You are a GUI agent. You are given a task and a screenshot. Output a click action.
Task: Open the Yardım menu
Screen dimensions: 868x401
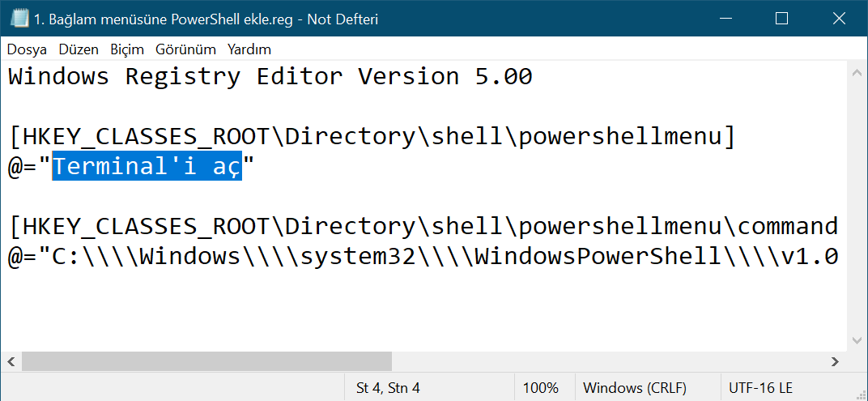pyautogui.click(x=249, y=49)
